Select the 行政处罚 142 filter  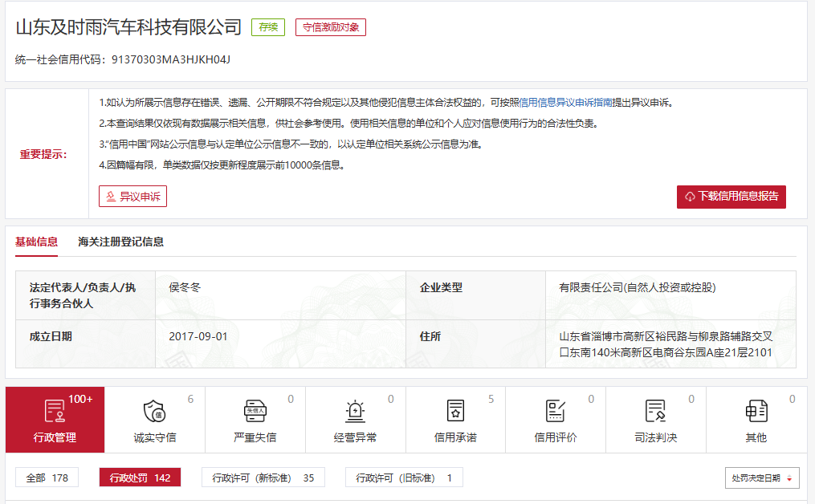pos(140,478)
